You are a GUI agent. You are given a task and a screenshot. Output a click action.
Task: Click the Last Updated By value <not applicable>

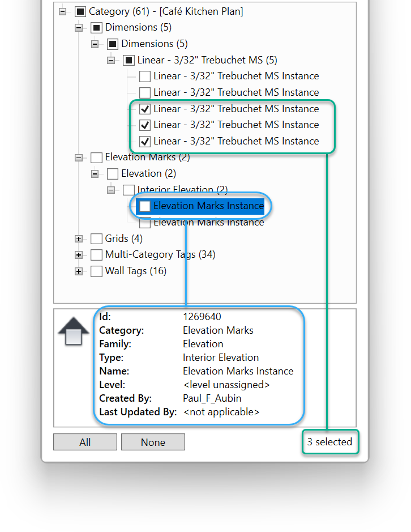point(221,412)
